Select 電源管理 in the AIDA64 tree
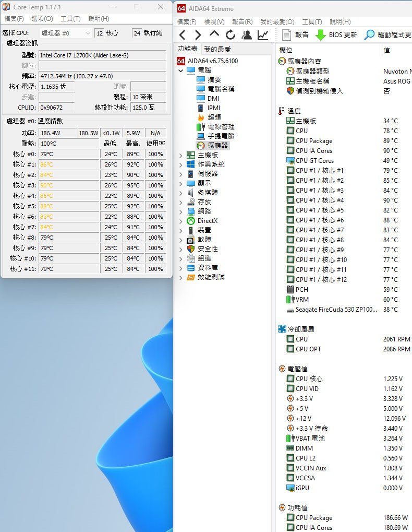Viewport: 412px width, 532px height. [215, 126]
